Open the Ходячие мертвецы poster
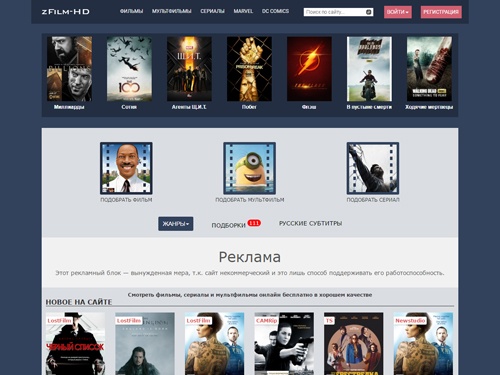The width and height of the screenshot is (500, 375). pyautogui.click(x=429, y=69)
